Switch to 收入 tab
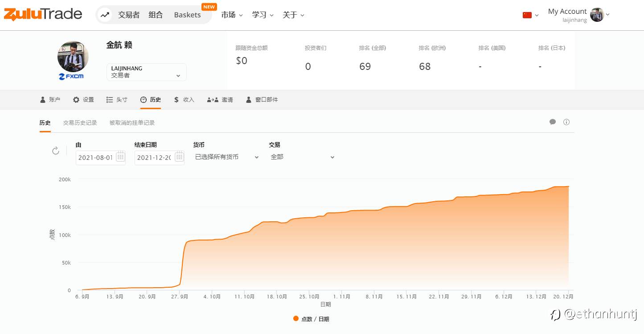Screen dimensions: 644x334 pyautogui.click(x=184, y=100)
